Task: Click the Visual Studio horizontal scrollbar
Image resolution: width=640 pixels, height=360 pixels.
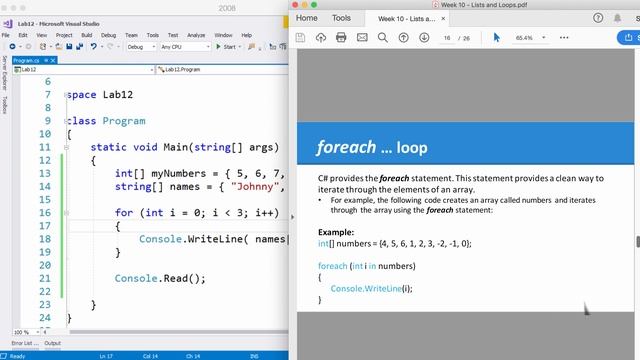Action: [179, 332]
